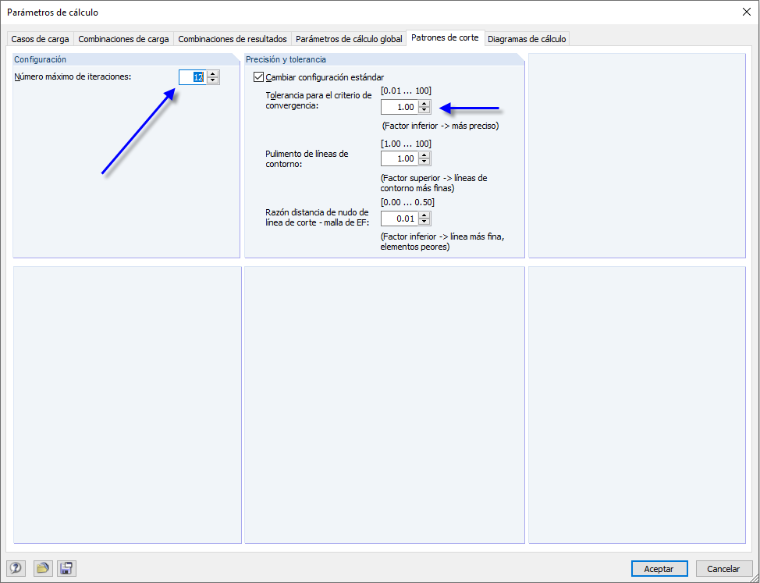Click the text '(Factor inferior -> más preciso)'
Viewport: 760px width, 583px height.
coord(441,126)
